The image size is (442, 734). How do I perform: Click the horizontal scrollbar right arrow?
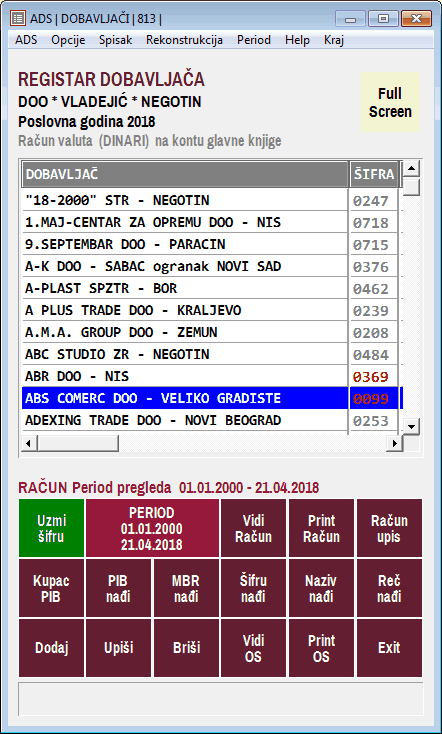[395, 443]
